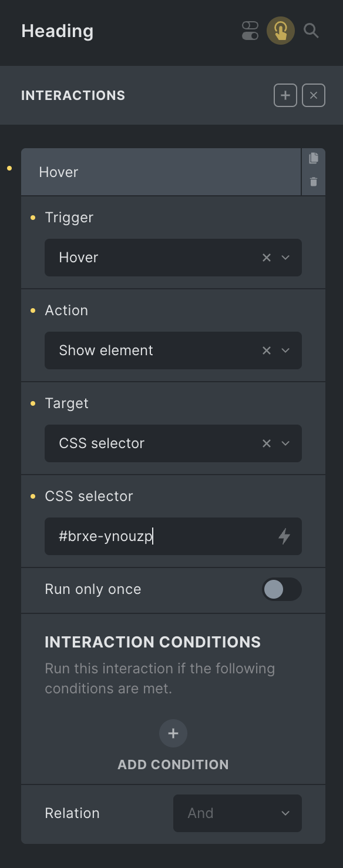343x868 pixels.
Task: Click the Add Condition plus button
Action: [x=173, y=733]
